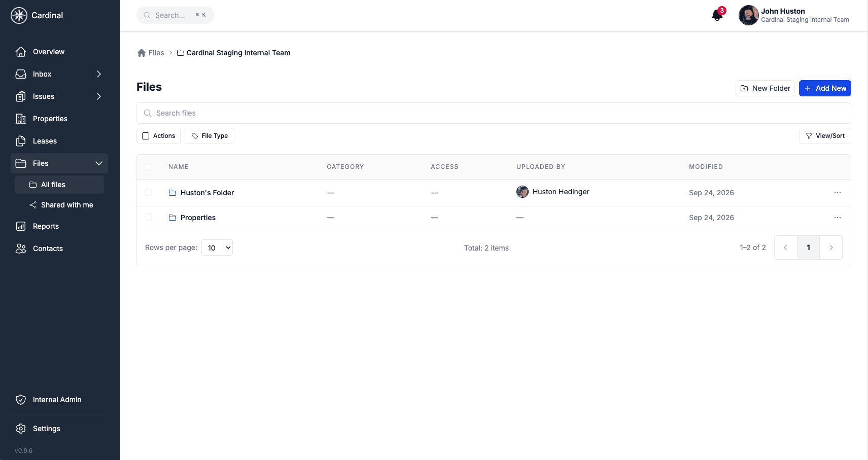Open the rows per page dropdown
Viewport: 868px width, 460px height.
(x=217, y=247)
